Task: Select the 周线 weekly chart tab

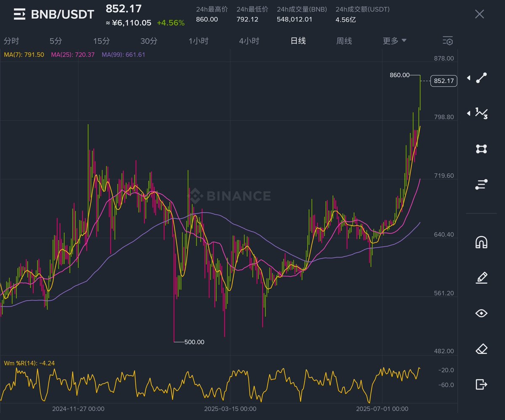Action: tap(344, 41)
